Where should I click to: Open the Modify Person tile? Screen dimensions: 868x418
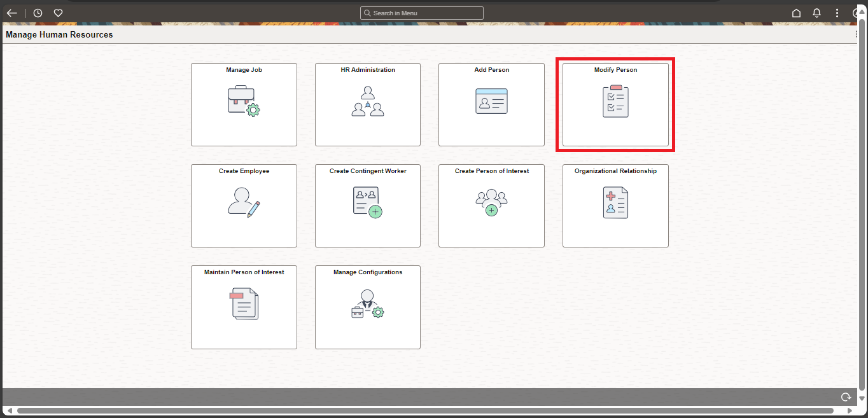coord(615,104)
